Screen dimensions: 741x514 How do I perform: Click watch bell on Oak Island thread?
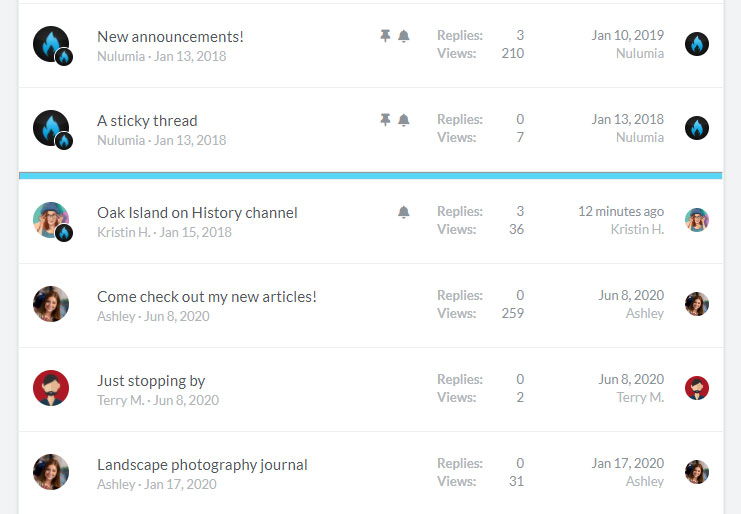pos(404,212)
